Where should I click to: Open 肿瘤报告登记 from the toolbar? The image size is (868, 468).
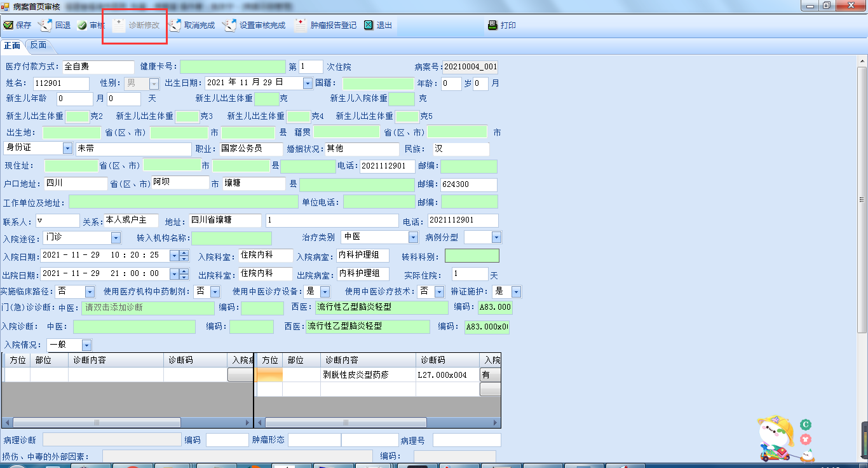pos(325,25)
